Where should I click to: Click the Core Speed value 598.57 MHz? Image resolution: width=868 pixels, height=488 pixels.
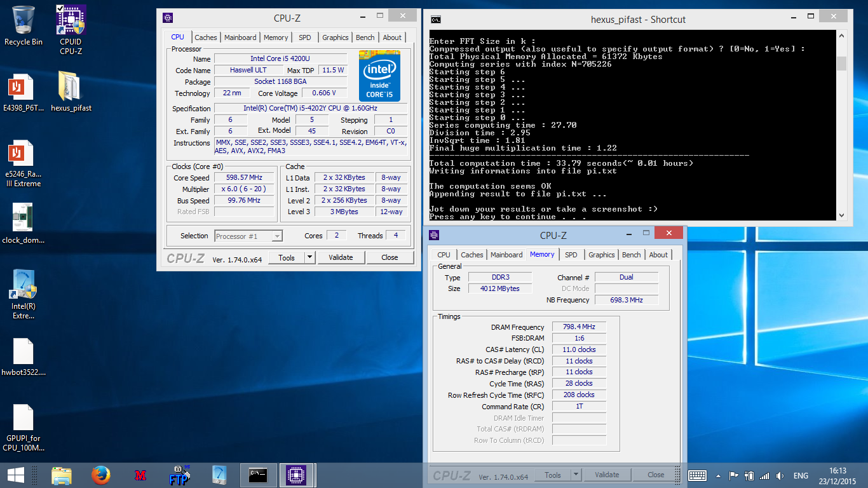point(244,178)
